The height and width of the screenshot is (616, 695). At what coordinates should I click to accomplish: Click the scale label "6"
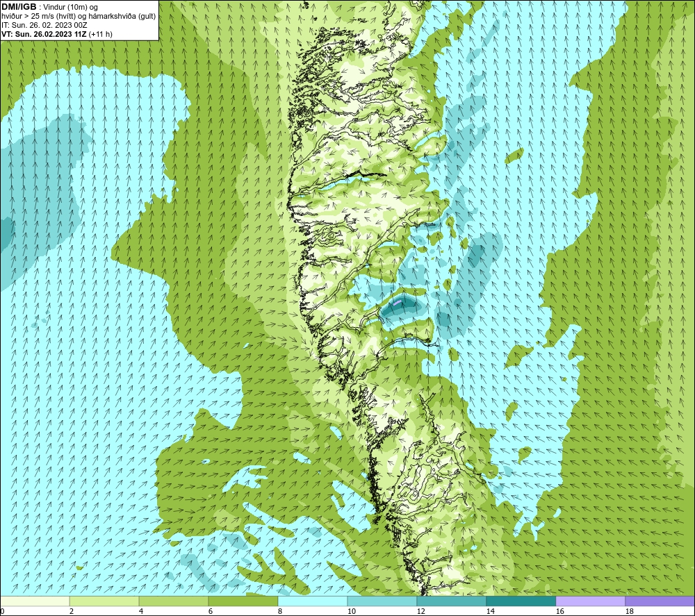coord(211,611)
